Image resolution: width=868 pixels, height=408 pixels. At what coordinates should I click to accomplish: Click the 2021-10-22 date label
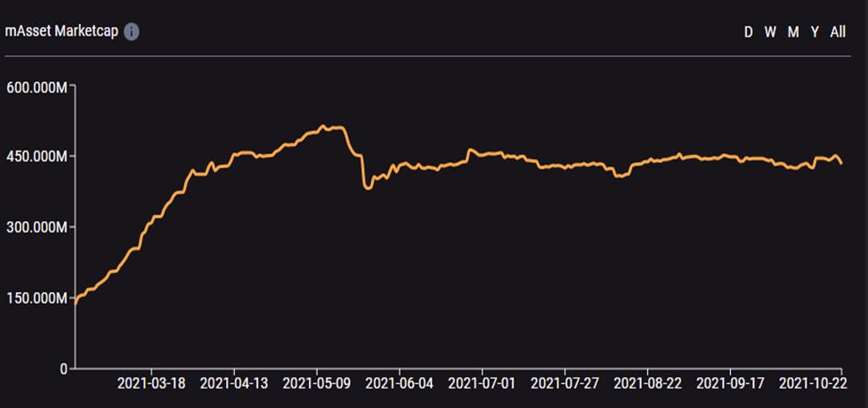[812, 383]
